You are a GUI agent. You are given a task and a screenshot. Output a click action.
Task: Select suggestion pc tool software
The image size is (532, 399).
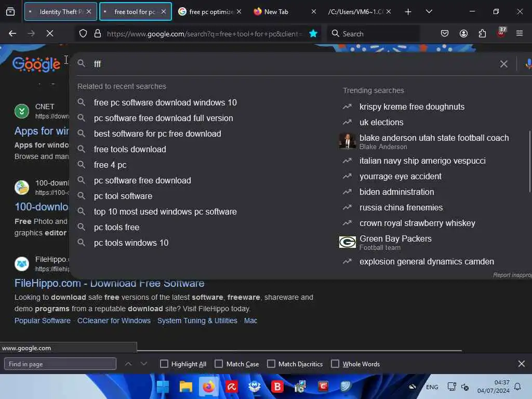pos(123,196)
